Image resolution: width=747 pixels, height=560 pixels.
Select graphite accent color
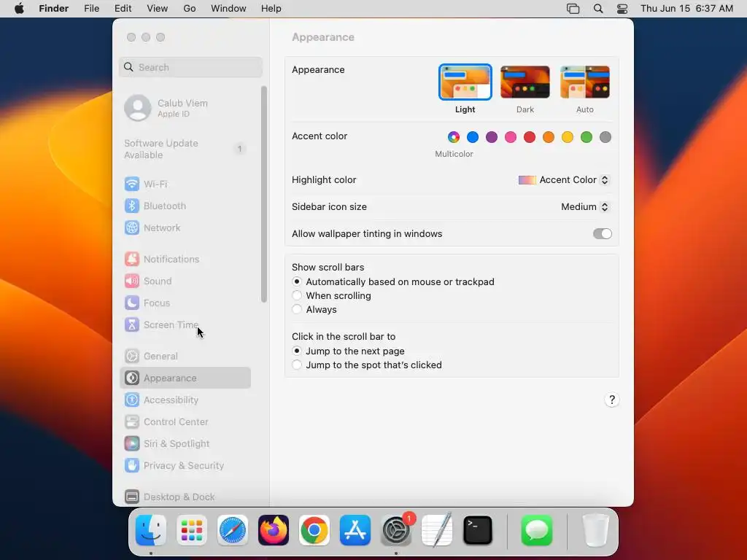[x=605, y=137]
